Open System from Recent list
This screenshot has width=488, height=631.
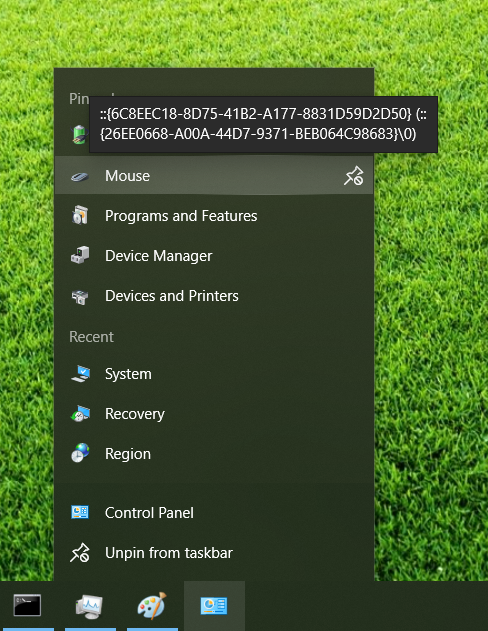[x=214, y=374]
